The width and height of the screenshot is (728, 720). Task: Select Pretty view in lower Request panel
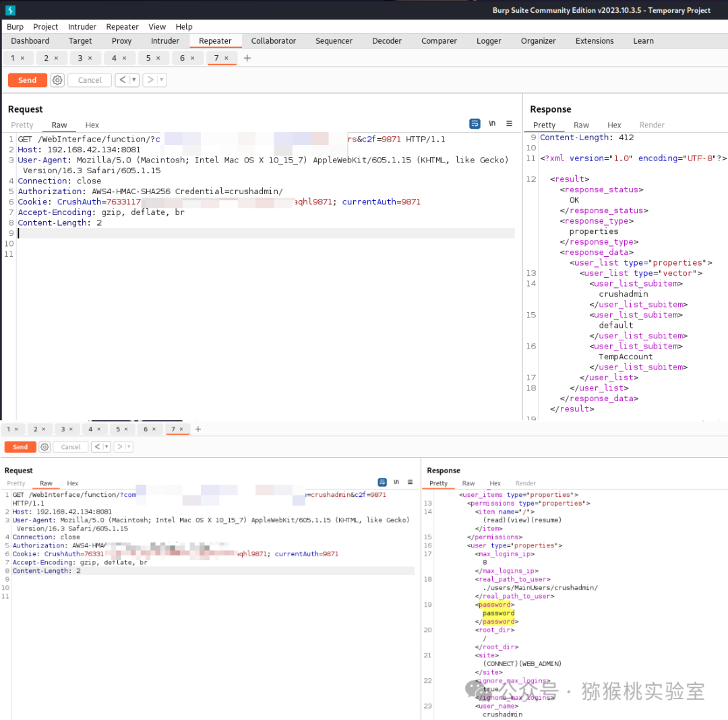pyautogui.click(x=16, y=483)
